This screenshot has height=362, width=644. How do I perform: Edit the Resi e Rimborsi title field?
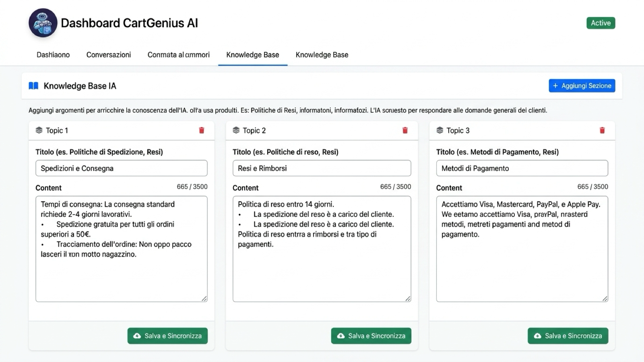pyautogui.click(x=322, y=168)
